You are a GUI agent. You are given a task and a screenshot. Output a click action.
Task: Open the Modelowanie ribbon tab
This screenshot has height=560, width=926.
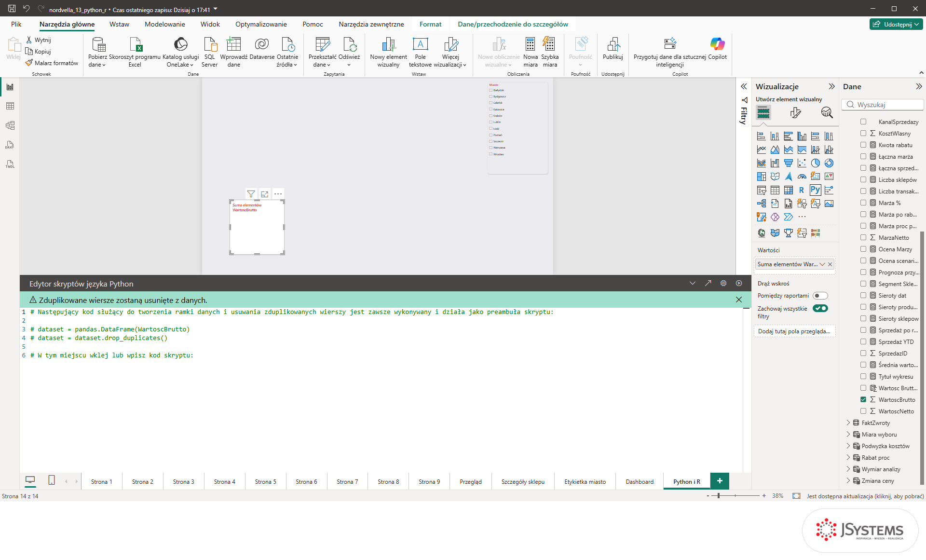165,24
